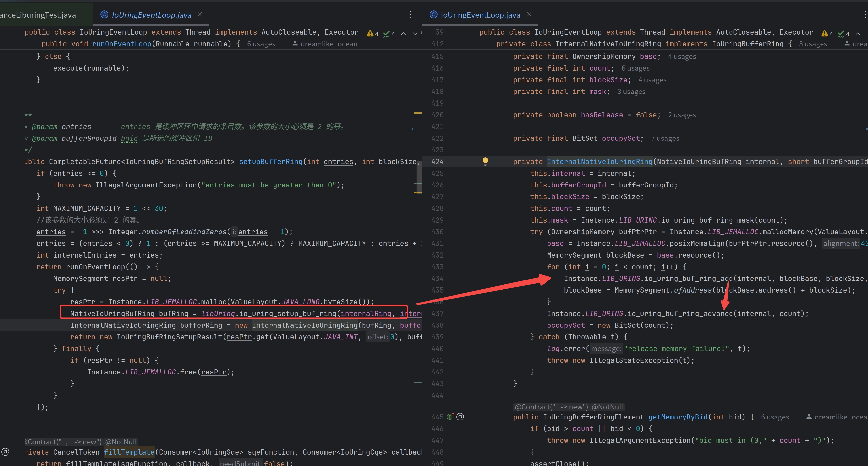Show 7 usages of occupySet

coord(665,139)
